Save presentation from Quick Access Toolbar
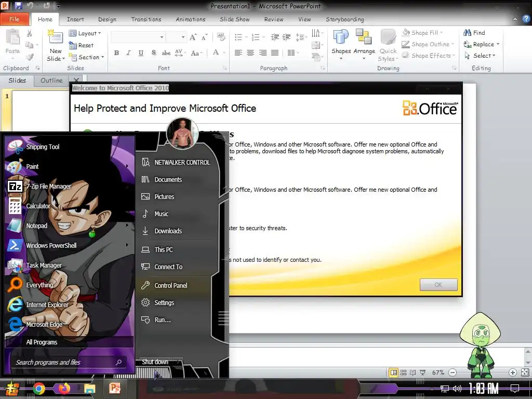The image size is (532, 399). [18, 6]
